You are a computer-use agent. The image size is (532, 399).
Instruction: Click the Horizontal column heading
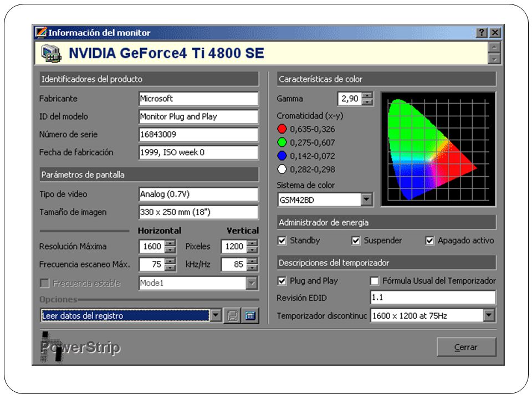(x=160, y=231)
